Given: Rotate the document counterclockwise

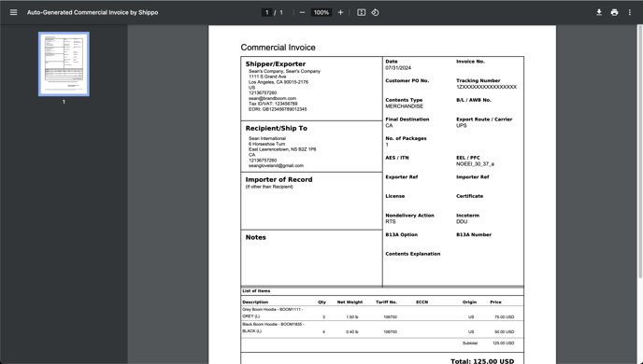Looking at the screenshot, I should pos(375,12).
